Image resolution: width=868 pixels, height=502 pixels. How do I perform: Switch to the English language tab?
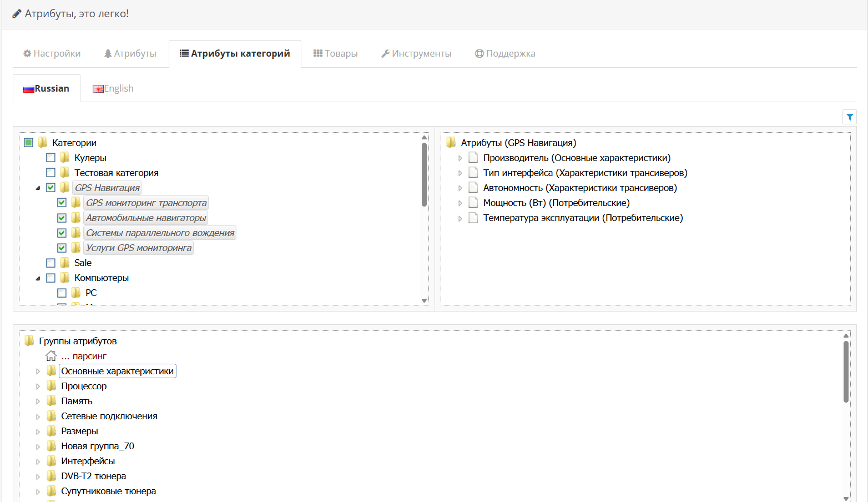(x=113, y=88)
